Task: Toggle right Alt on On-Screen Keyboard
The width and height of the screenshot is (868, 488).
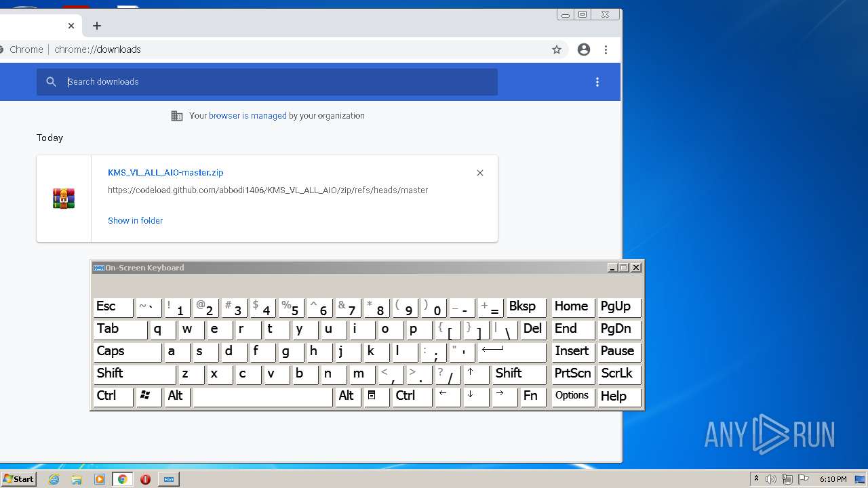Action: [x=349, y=397]
